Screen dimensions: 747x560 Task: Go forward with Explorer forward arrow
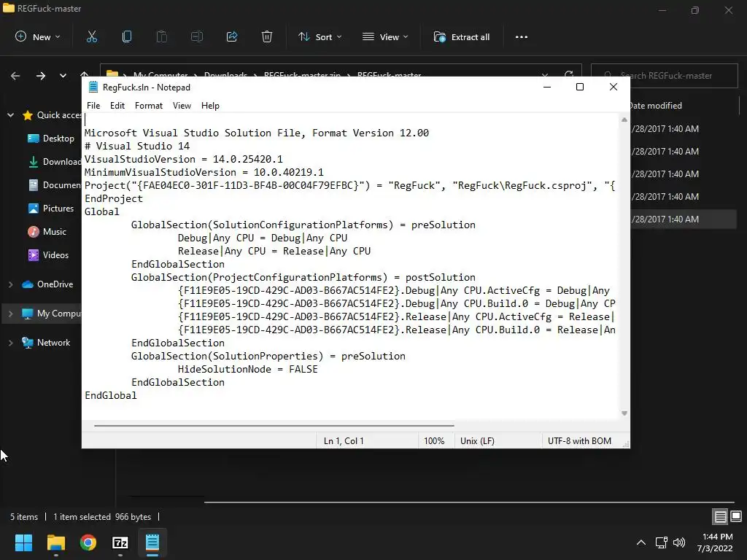pyautogui.click(x=41, y=76)
